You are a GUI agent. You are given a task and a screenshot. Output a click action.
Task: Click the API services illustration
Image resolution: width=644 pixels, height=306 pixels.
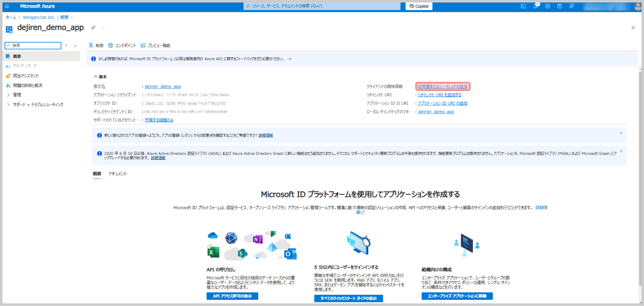coord(252,245)
